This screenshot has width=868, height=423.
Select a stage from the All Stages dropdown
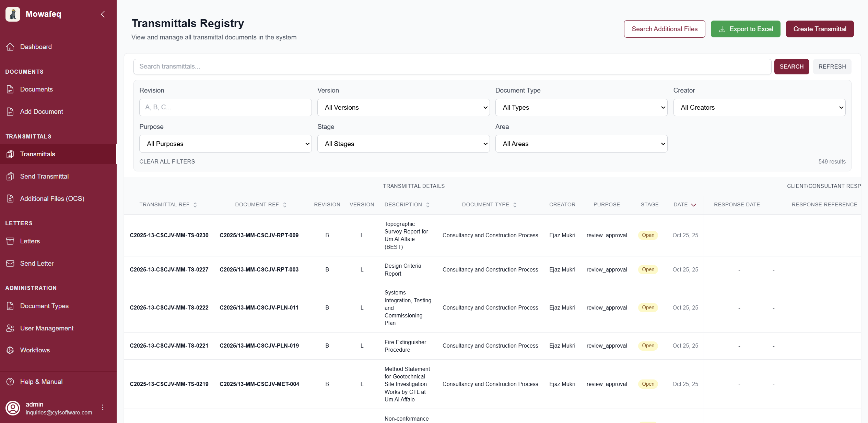click(403, 144)
